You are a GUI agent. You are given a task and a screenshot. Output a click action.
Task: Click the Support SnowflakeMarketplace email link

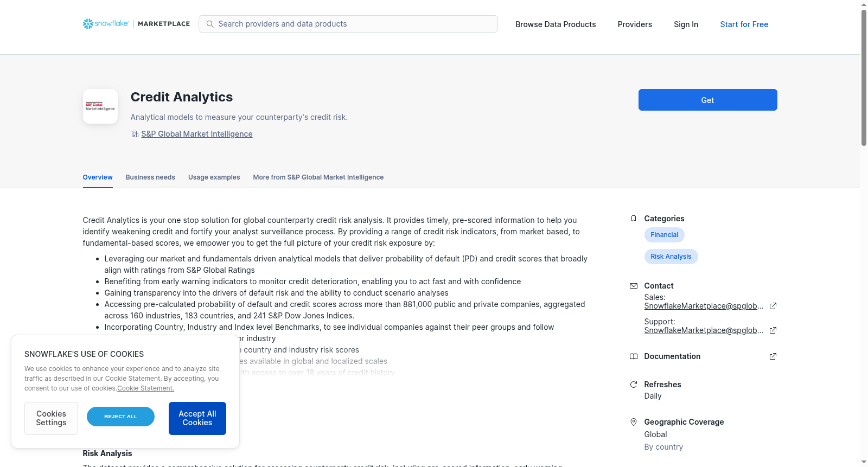pos(704,330)
